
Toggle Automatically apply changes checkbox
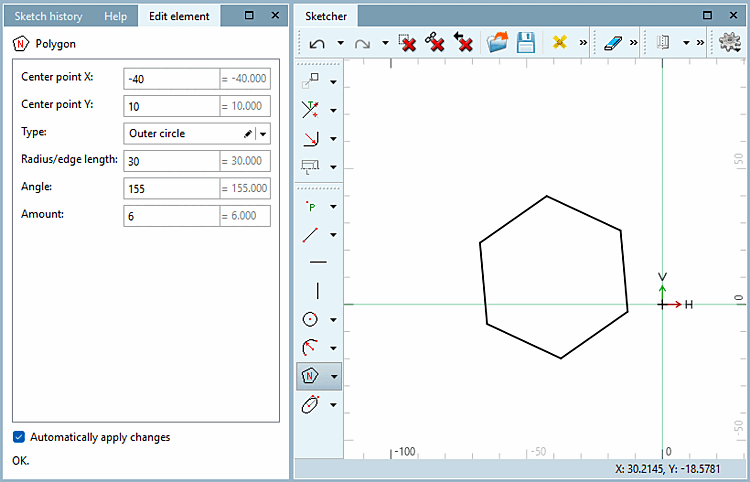19,437
